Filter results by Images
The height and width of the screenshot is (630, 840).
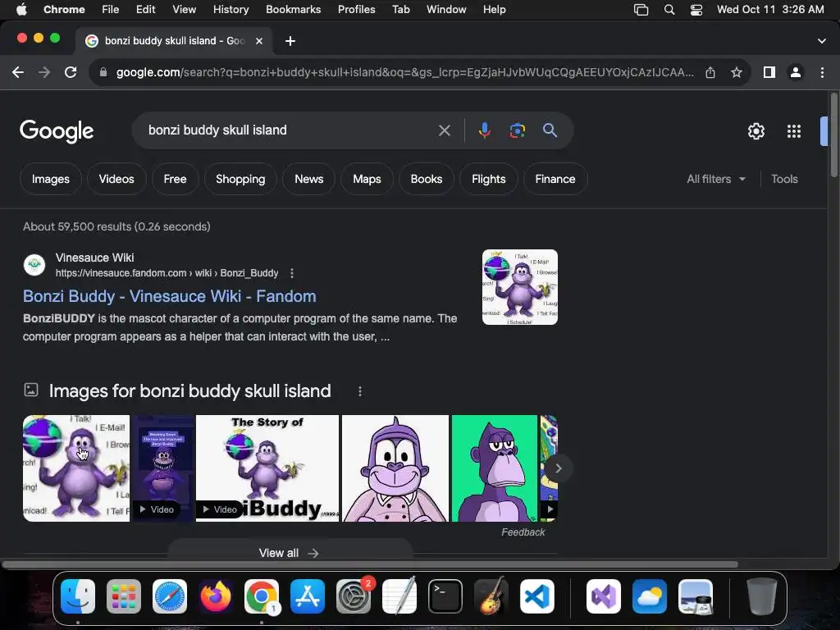coord(51,179)
